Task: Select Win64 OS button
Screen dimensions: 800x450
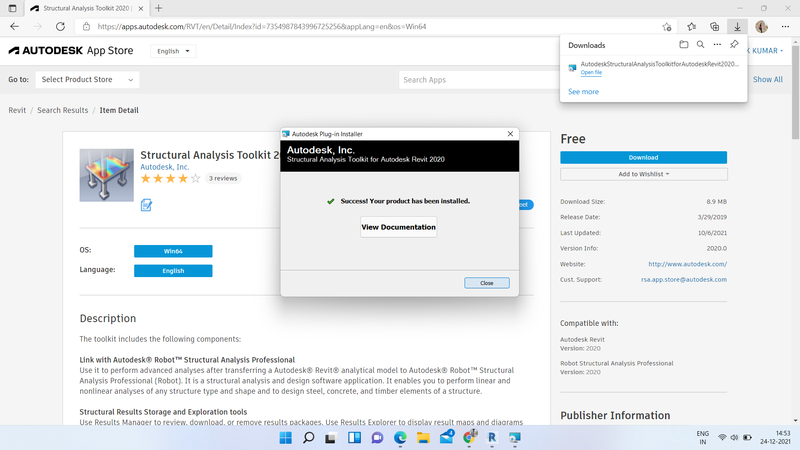Action: click(x=173, y=251)
